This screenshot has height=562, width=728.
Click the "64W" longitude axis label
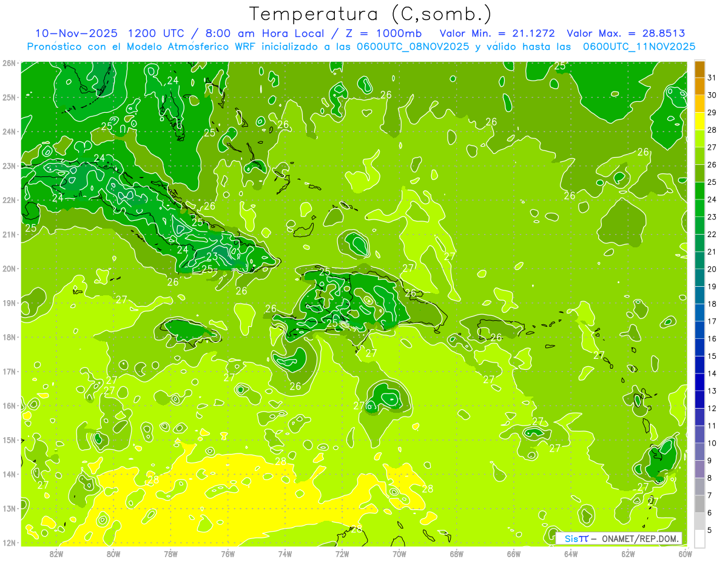(571, 554)
